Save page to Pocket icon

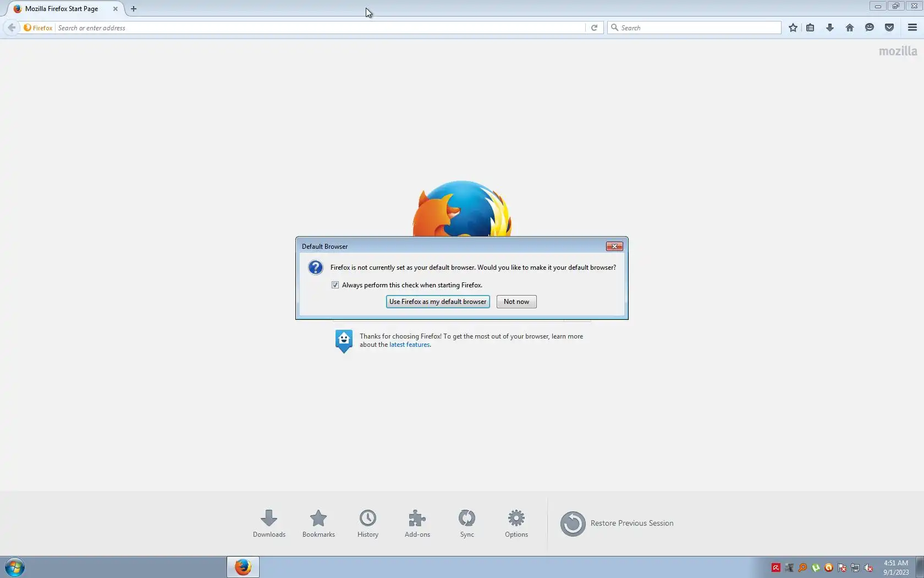coord(889,28)
